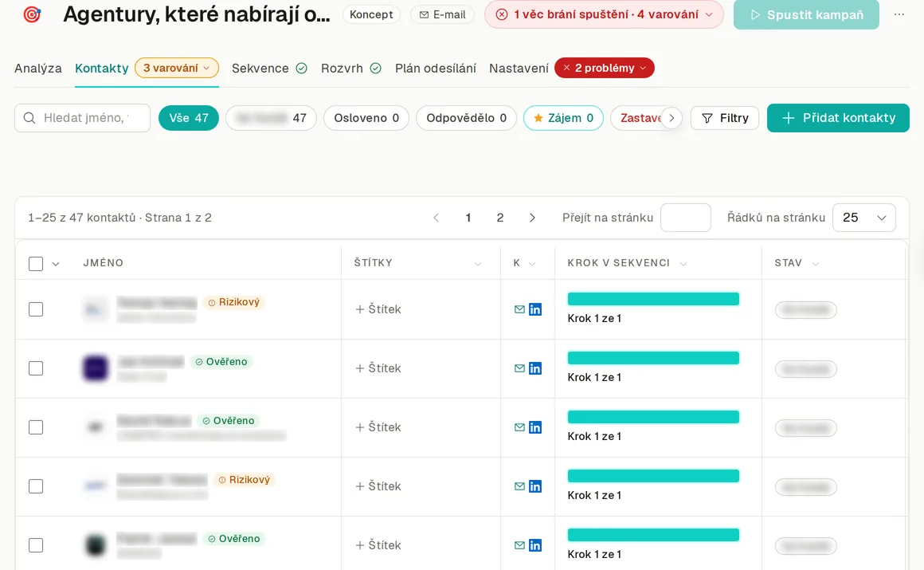The height and width of the screenshot is (570, 924).
Task: Click LinkedIn icon in third contact row
Action: point(535,427)
